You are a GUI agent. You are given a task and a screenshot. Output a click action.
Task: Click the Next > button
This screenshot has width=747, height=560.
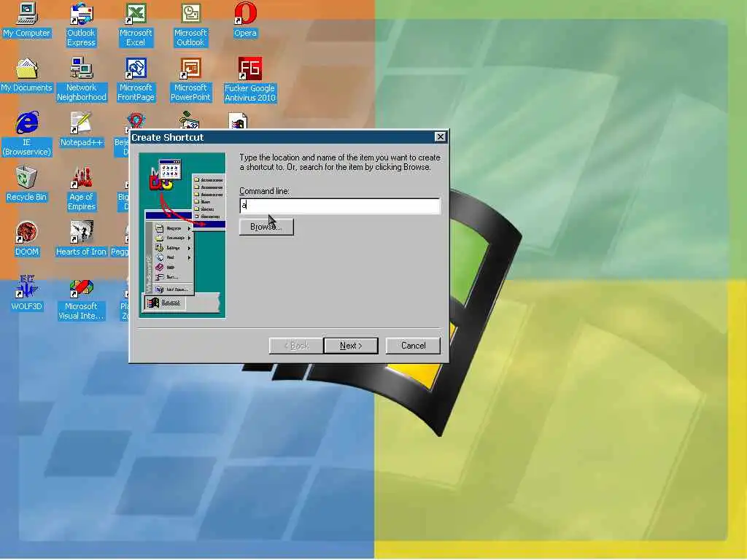[x=351, y=346]
